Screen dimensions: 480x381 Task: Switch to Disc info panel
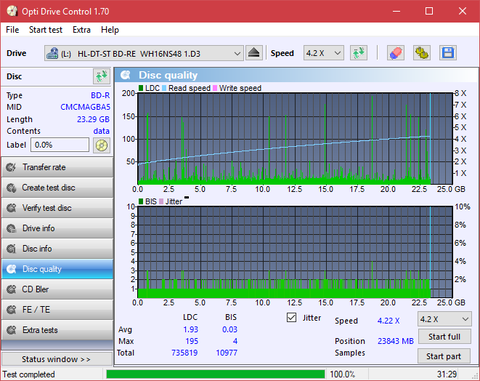pyautogui.click(x=57, y=249)
